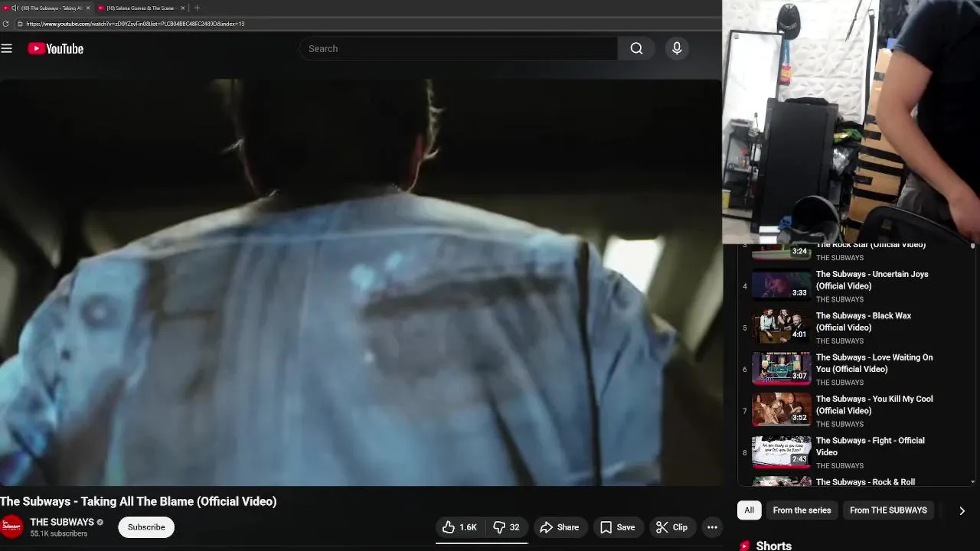Select the All filter chip

coord(749,510)
